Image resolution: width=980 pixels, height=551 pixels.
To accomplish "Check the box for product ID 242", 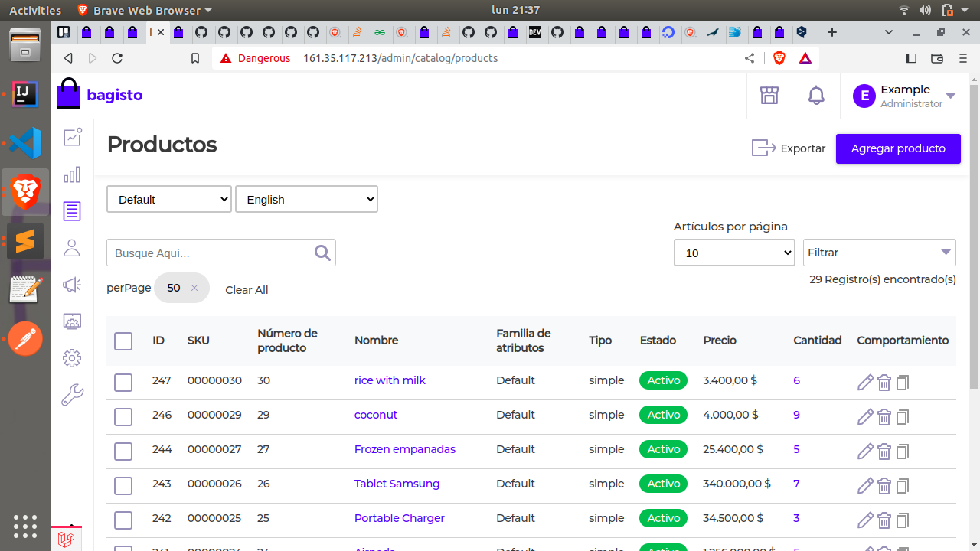I will tap(123, 520).
